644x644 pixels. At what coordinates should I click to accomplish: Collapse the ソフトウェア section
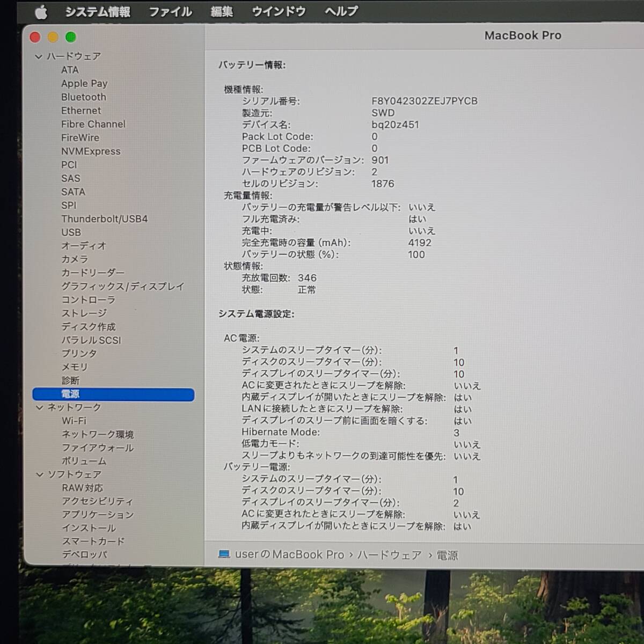tap(40, 475)
